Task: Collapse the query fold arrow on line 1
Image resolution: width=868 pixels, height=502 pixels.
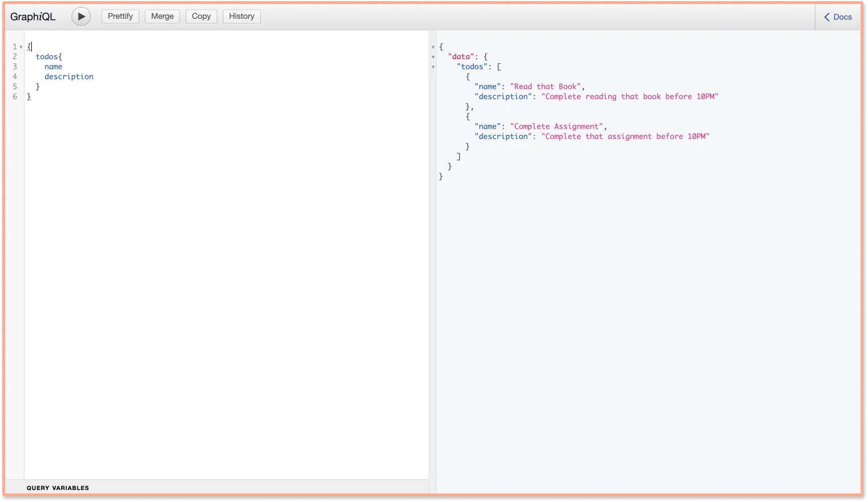Action: point(21,47)
